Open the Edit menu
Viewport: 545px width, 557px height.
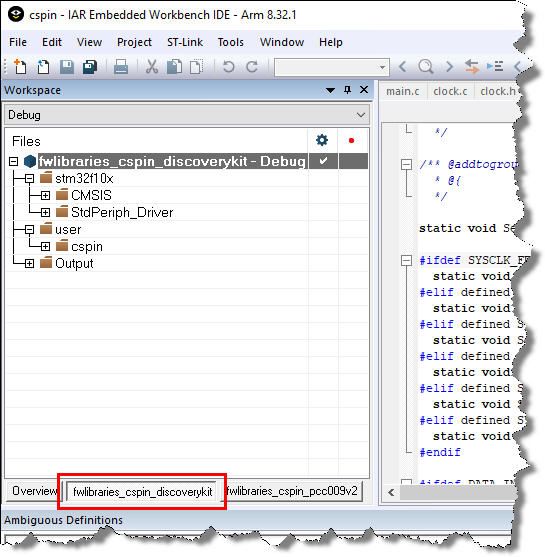coord(52,42)
